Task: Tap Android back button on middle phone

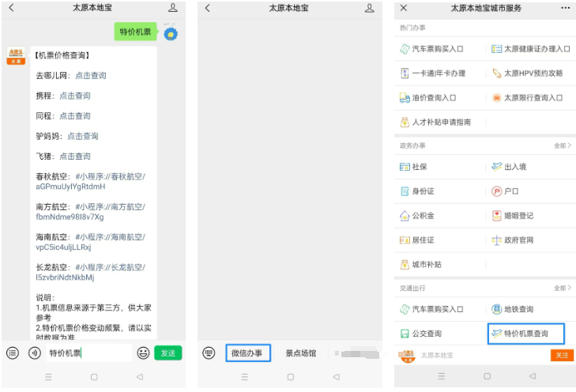Action: click(336, 377)
